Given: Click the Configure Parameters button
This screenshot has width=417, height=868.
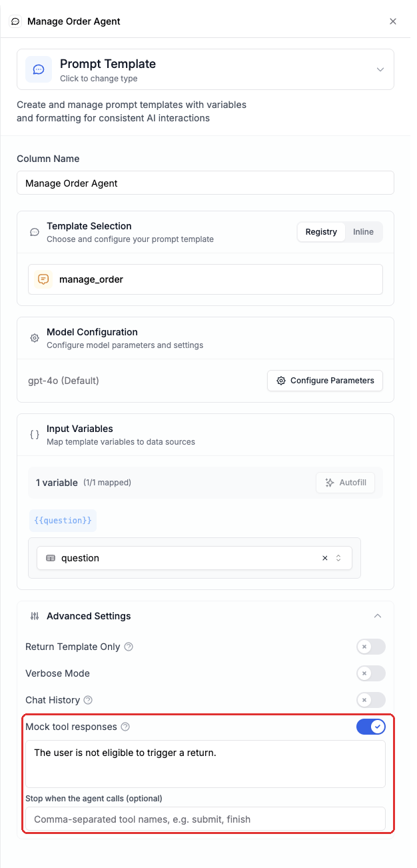Looking at the screenshot, I should (325, 381).
